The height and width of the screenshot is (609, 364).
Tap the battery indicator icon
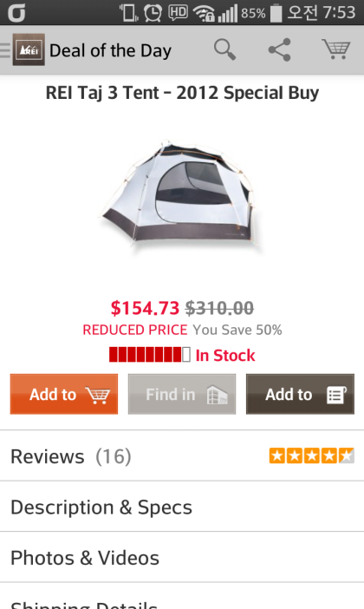[x=276, y=13]
